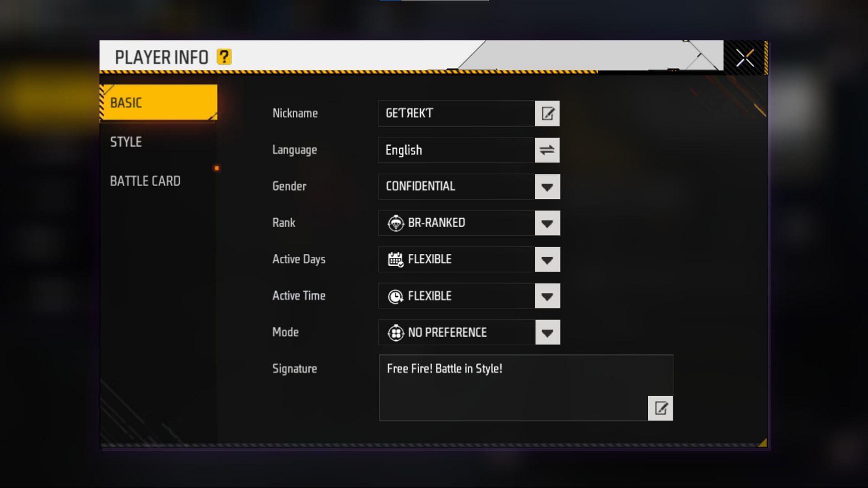This screenshot has height=488, width=868.
Task: Click the Active Time FLEXIBLE dropdown
Action: [x=546, y=296]
